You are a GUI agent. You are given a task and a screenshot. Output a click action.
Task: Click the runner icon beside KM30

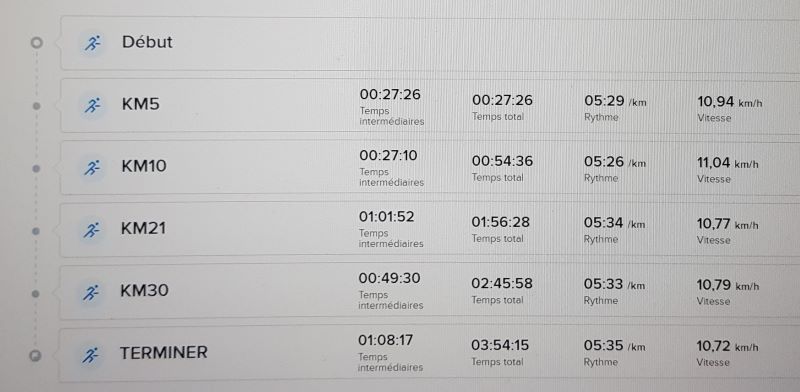click(91, 292)
